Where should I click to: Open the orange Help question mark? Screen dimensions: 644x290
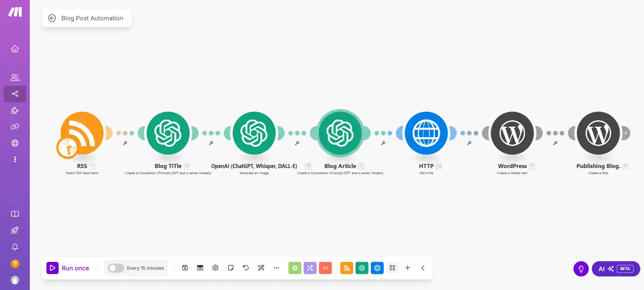coord(15,264)
